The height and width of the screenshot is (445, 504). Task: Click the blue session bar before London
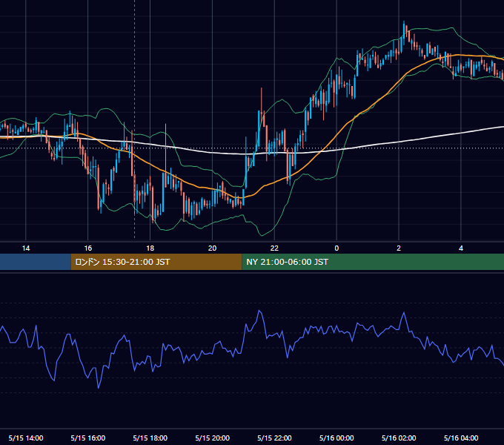[x=36, y=262]
